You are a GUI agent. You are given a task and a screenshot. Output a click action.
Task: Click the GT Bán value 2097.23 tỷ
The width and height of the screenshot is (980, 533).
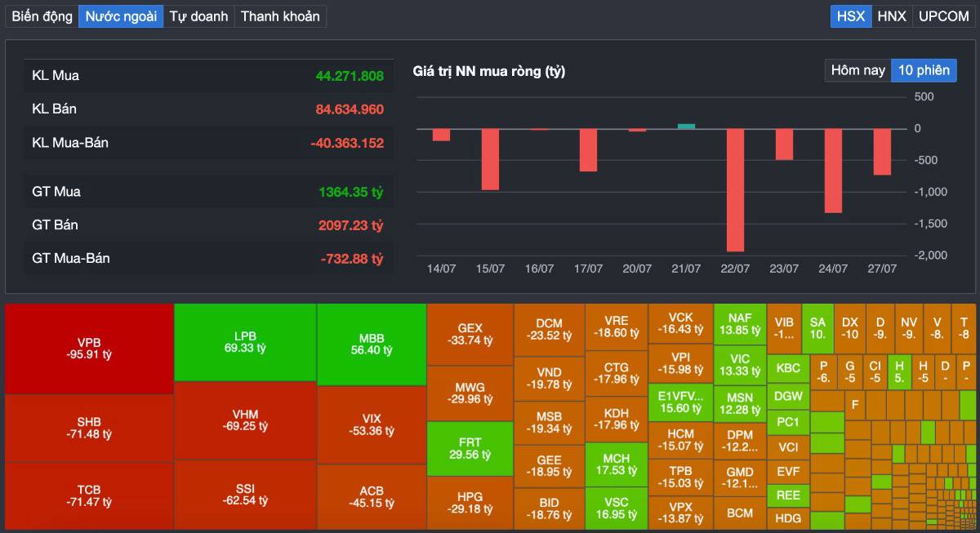351,224
